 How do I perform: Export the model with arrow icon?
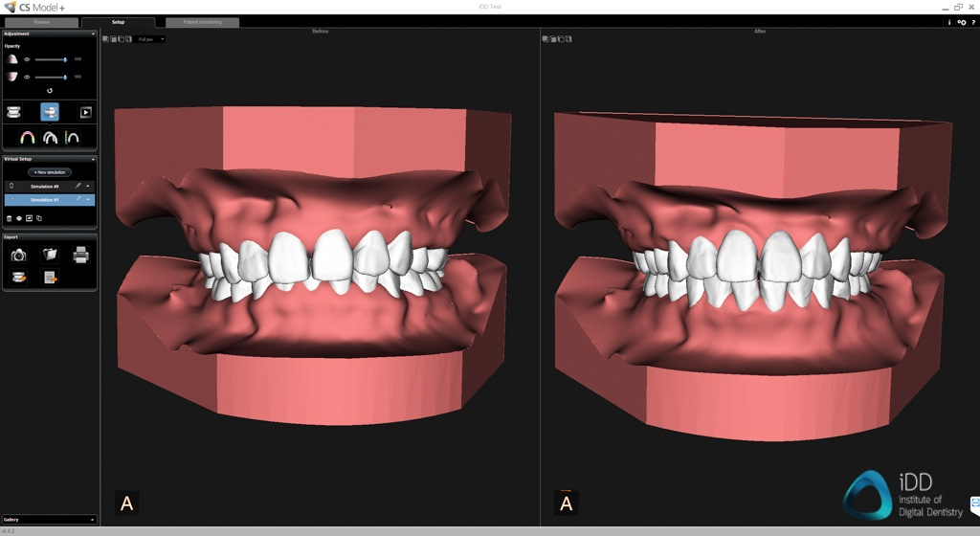[19, 277]
